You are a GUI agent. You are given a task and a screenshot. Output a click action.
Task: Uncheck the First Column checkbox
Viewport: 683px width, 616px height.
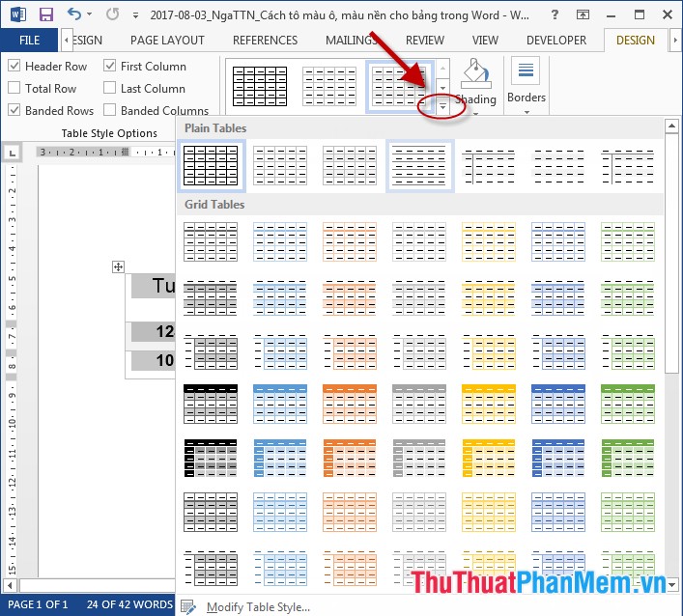click(109, 66)
